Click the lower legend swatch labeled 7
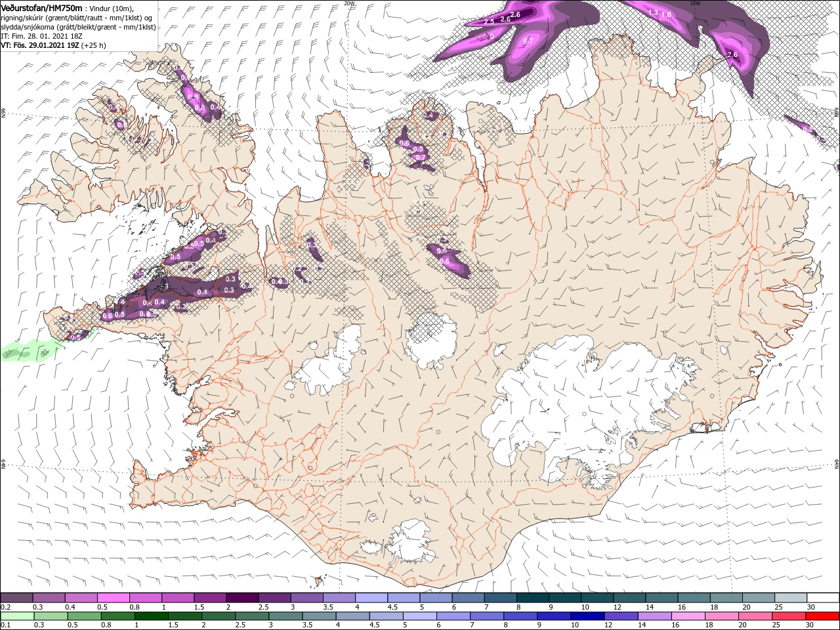Screen dimensions: 840x630 tap(487, 616)
